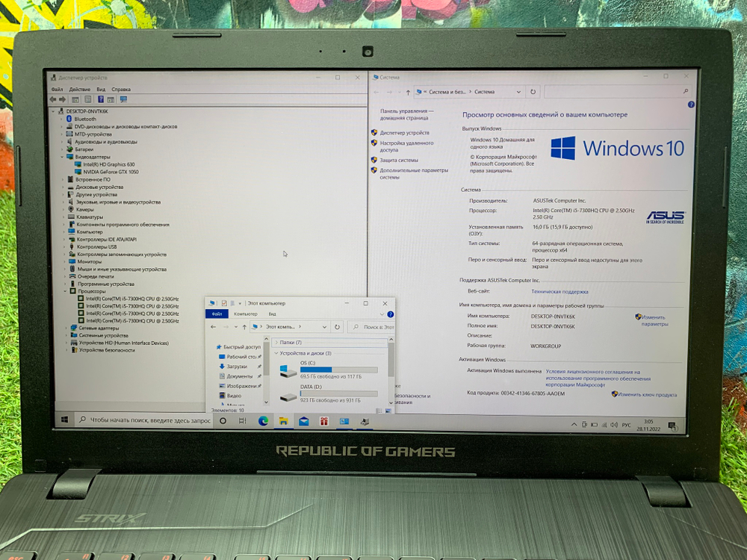Click Explorer back arrow

click(x=214, y=327)
